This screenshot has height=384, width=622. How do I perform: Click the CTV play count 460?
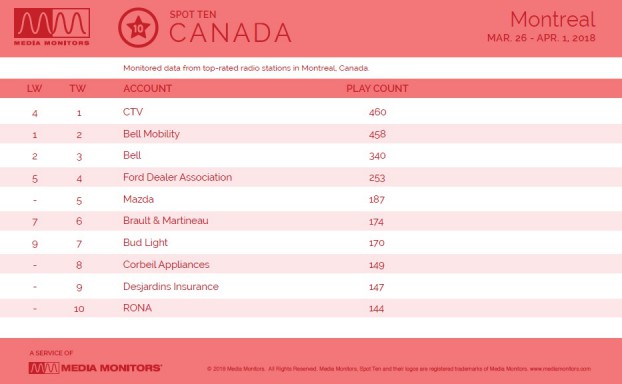pos(377,112)
